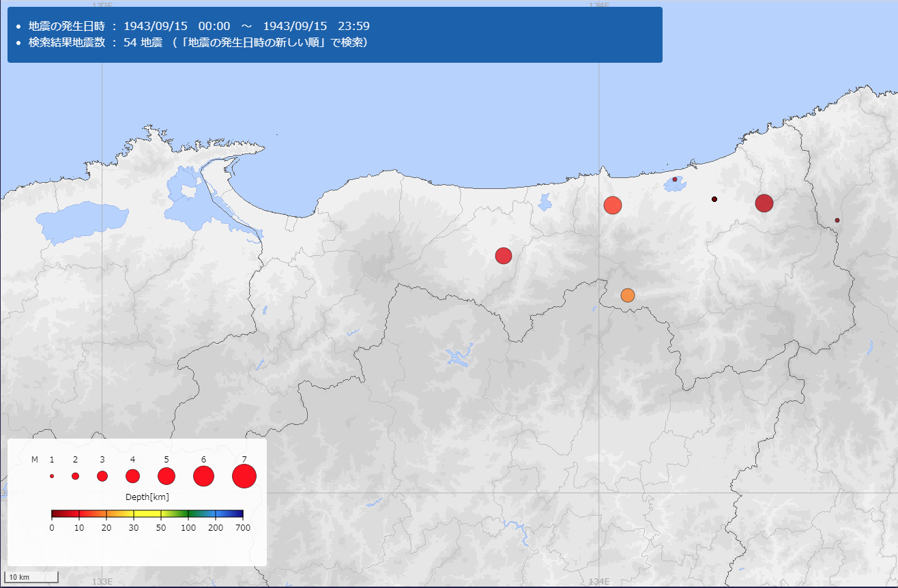Click the '134E' longitude label at bottom

[599, 582]
